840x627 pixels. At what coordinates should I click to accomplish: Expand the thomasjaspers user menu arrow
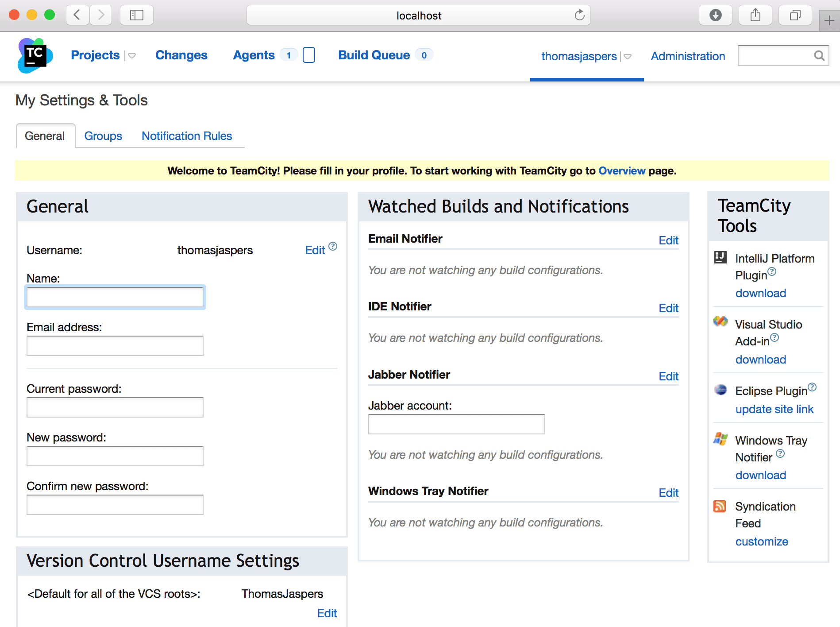(x=628, y=57)
